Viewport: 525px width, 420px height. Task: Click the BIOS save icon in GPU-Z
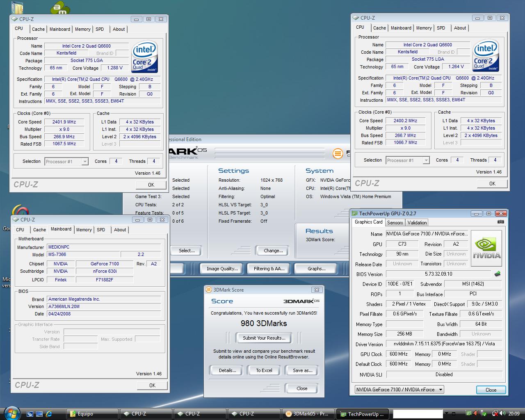[498, 274]
